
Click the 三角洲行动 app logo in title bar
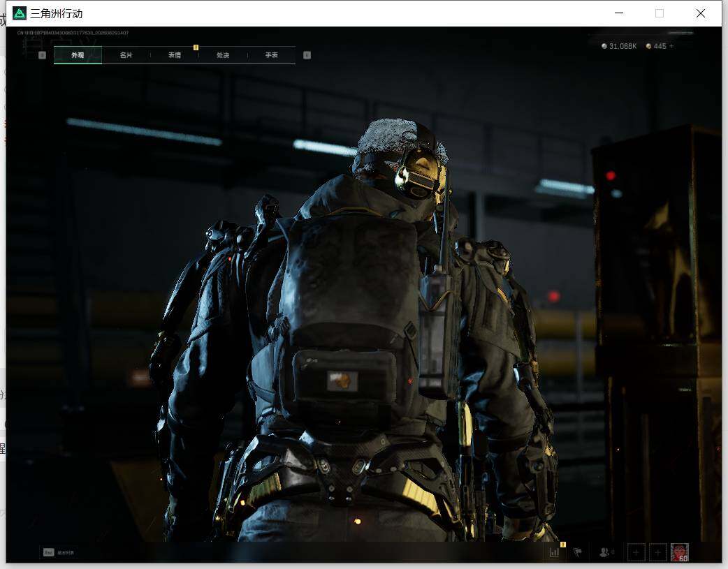(x=20, y=13)
